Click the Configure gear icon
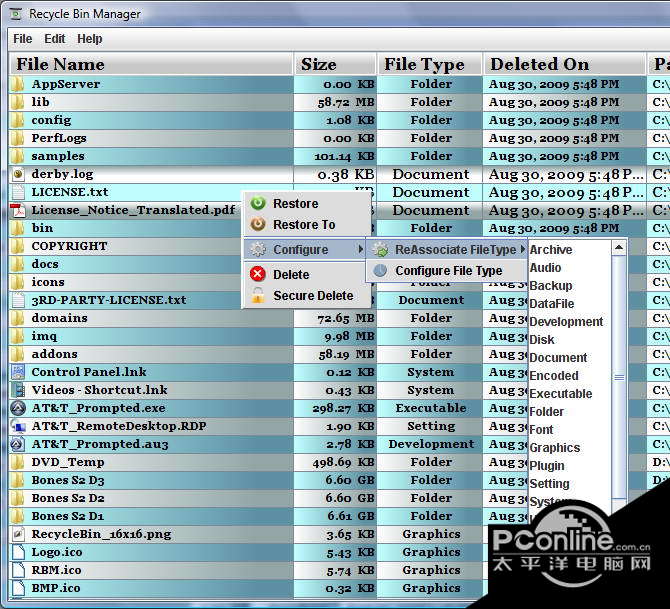Screen dimensions: 670x609 coord(258,249)
